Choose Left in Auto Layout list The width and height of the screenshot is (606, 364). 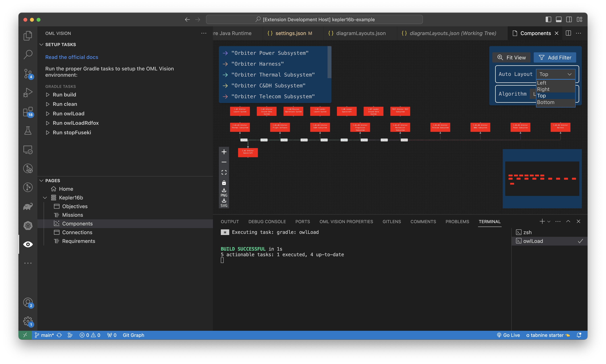tap(555, 83)
